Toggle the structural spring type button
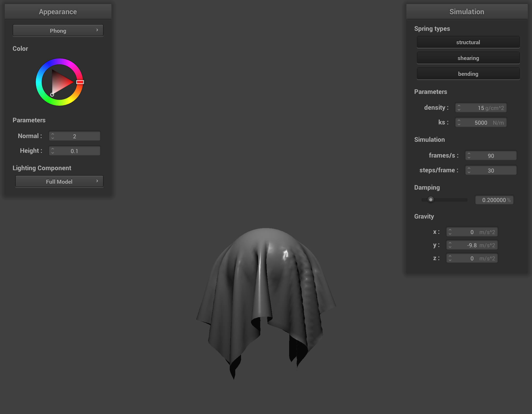 [x=468, y=42]
